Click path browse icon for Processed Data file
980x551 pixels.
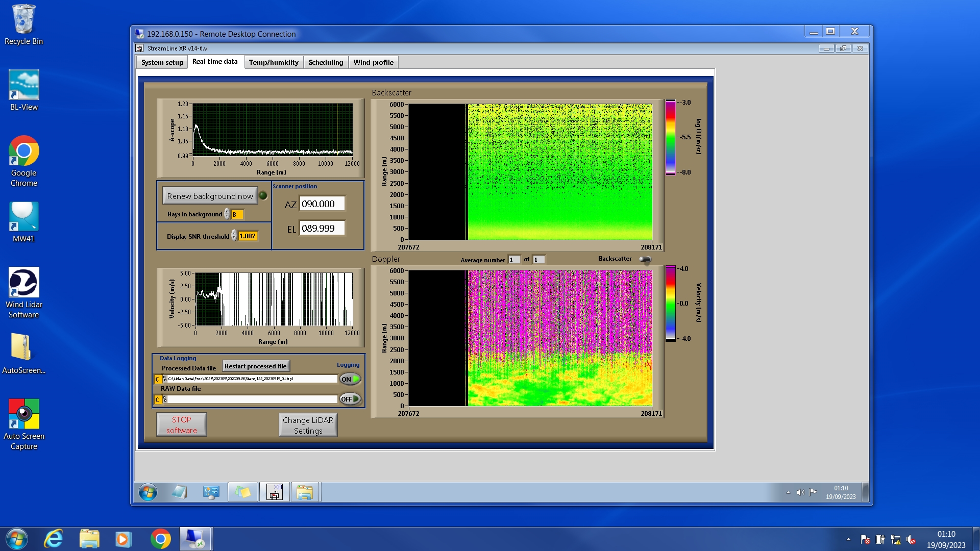pyautogui.click(x=164, y=379)
